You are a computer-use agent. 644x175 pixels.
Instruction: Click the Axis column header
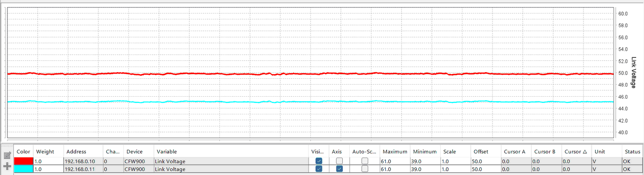(x=339, y=151)
